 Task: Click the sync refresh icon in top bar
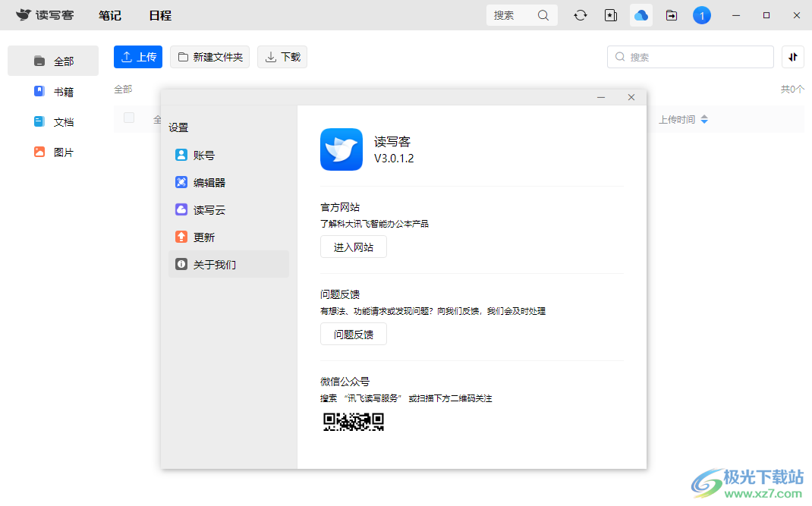(x=581, y=15)
